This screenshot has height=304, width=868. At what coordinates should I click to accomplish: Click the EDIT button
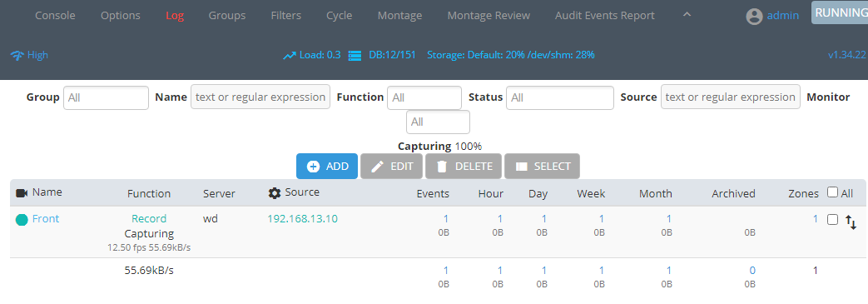tap(391, 166)
